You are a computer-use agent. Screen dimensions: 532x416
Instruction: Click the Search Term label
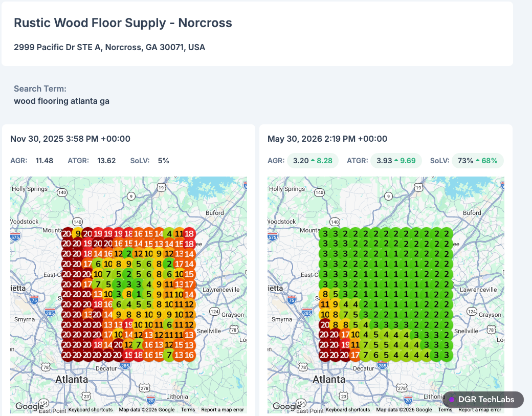tap(40, 89)
